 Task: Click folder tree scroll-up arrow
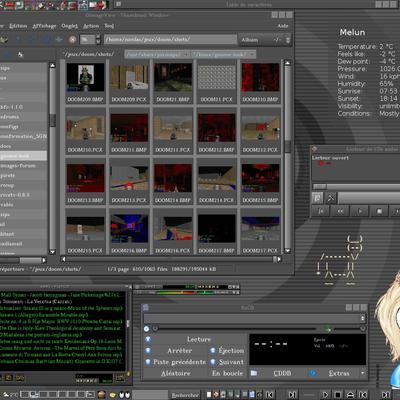coord(52,65)
